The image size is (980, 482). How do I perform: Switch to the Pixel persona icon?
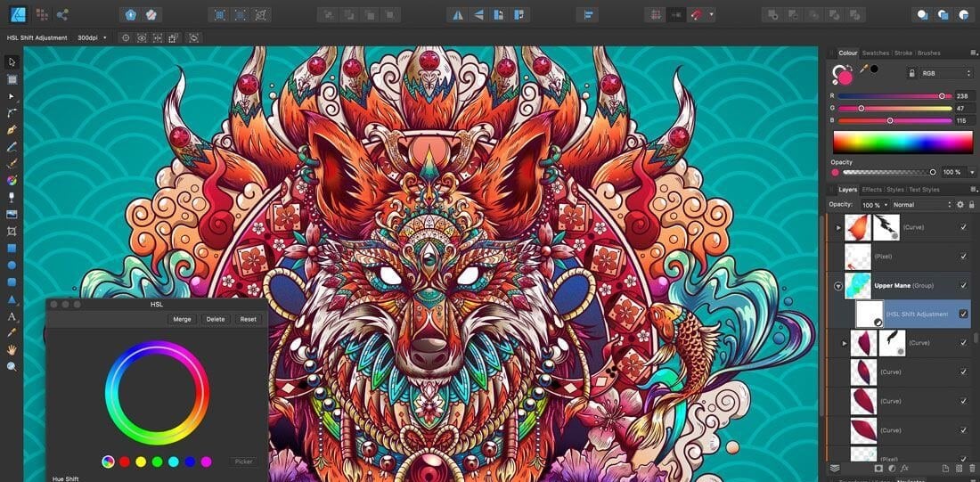(42, 14)
